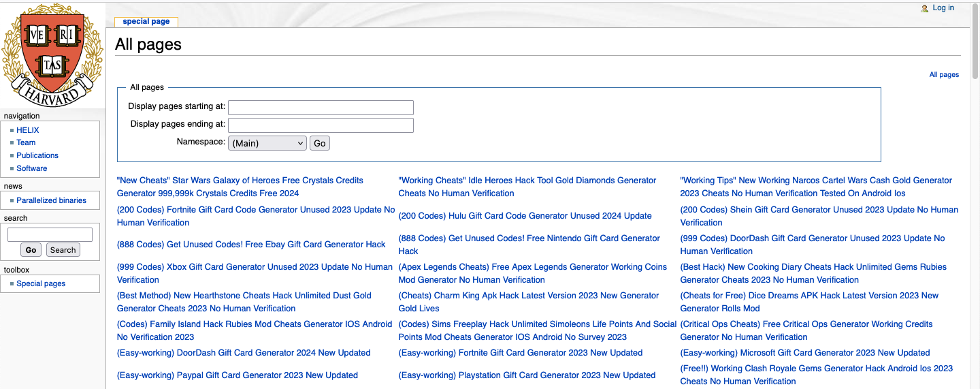Open Special pages toolbox link
The height and width of the screenshot is (389, 980).
[x=41, y=283]
